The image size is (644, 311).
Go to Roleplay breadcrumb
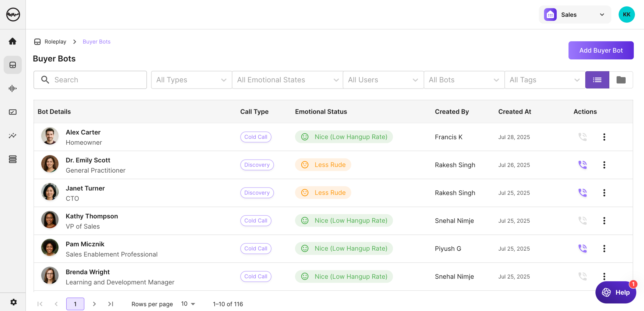coord(55,42)
